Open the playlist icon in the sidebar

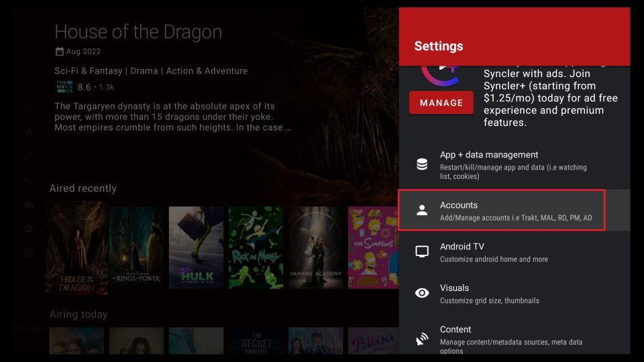pyautogui.click(x=28, y=180)
